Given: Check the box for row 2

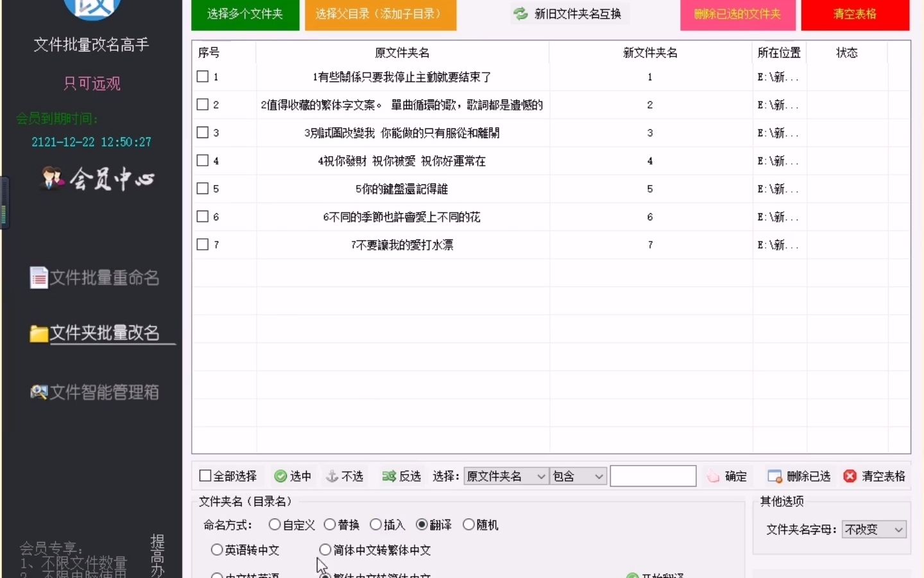Looking at the screenshot, I should pyautogui.click(x=203, y=104).
